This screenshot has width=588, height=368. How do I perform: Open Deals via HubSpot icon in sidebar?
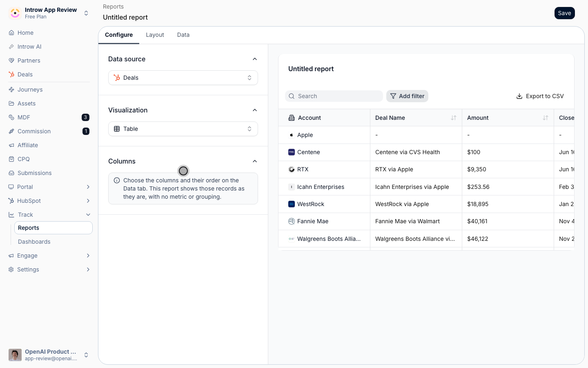tap(11, 74)
